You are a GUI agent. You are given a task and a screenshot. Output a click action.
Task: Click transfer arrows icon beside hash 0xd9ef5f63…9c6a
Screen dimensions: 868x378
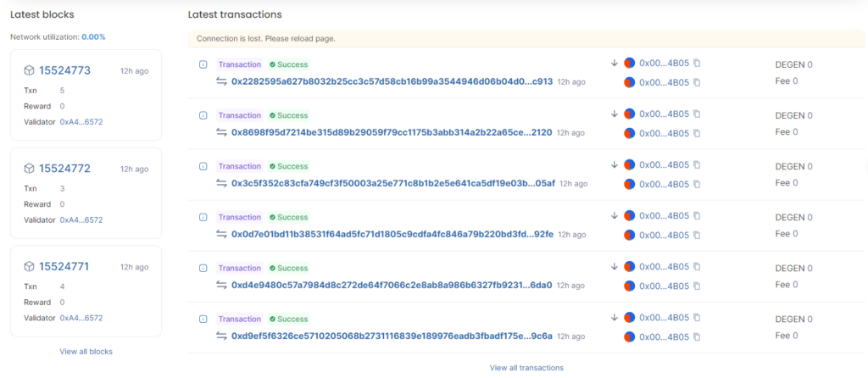click(222, 336)
